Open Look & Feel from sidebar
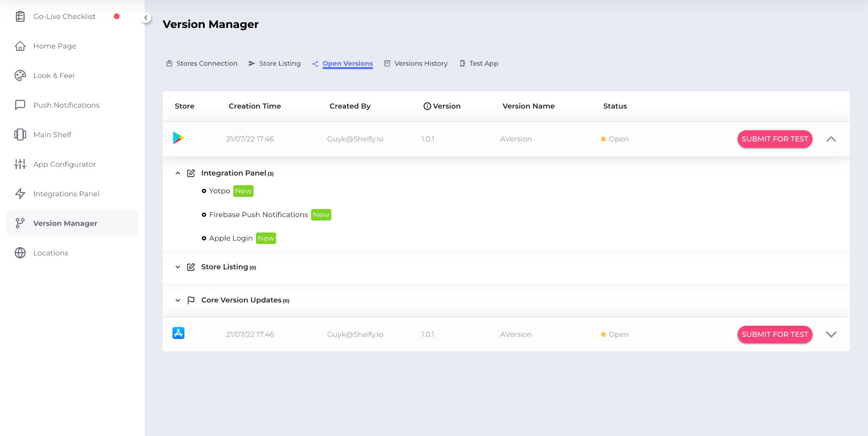 (54, 75)
